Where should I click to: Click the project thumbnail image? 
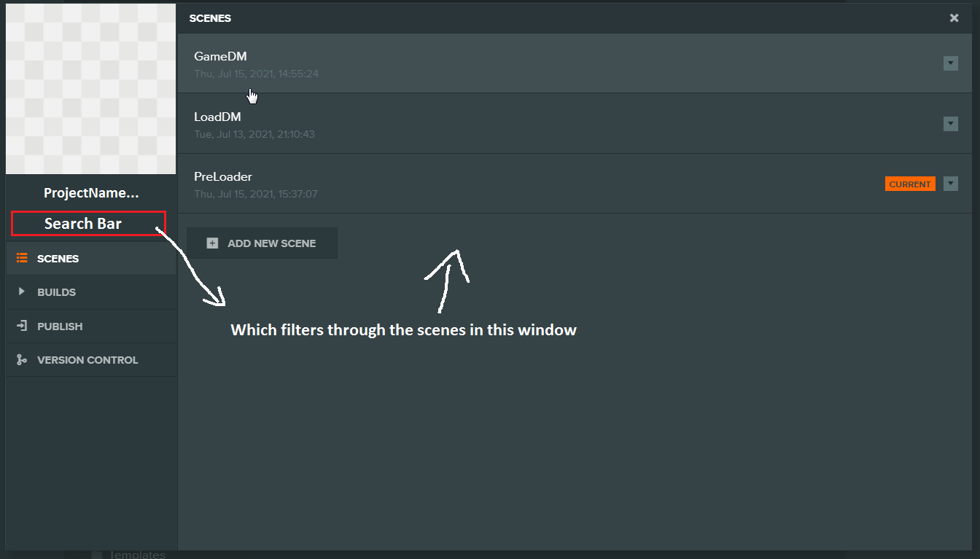tap(90, 87)
